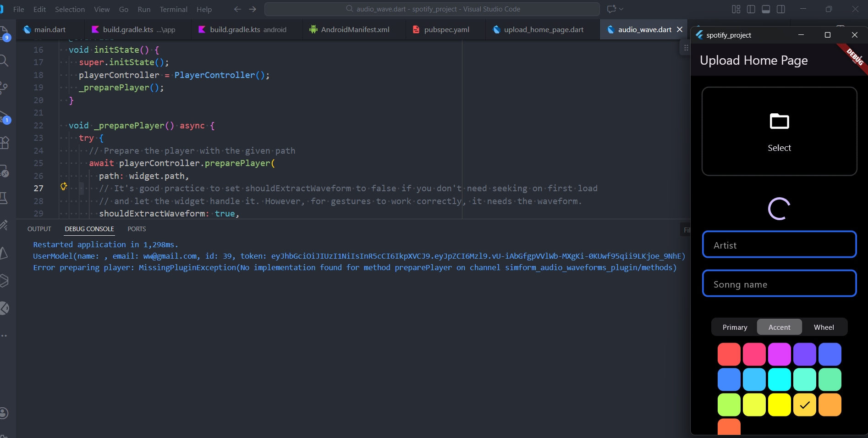This screenshot has width=868, height=438.
Task: Open the Testing flask view
Action: tap(4, 198)
